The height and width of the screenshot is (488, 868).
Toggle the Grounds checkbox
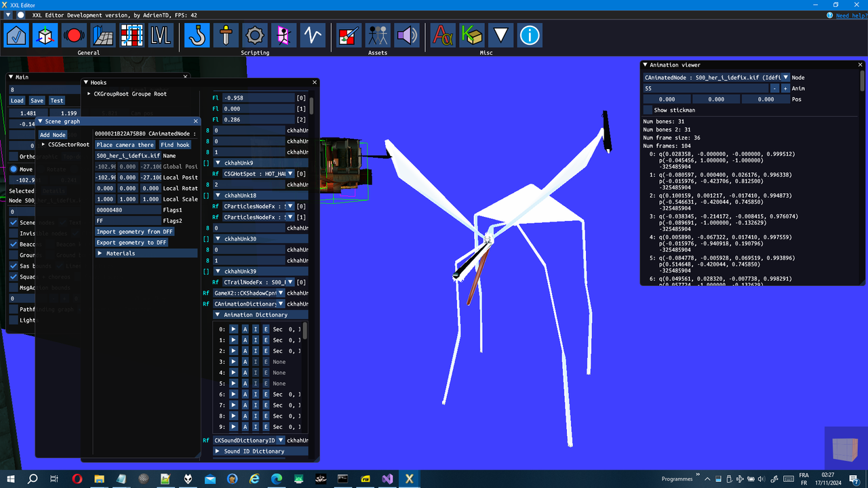[14, 256]
